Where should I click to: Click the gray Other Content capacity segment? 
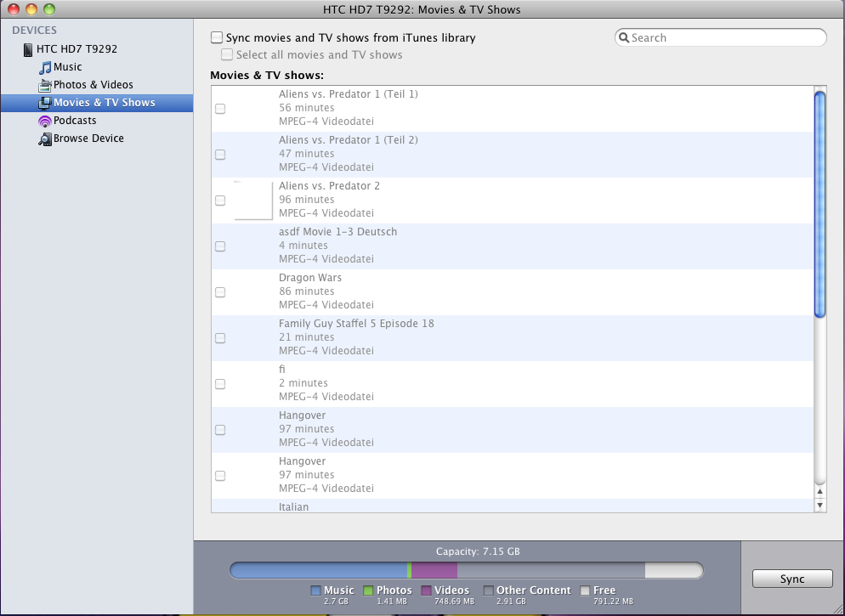(551, 570)
